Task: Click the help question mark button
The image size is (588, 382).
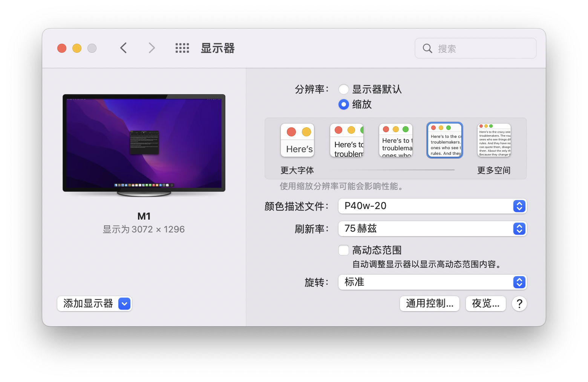Action: [519, 304]
